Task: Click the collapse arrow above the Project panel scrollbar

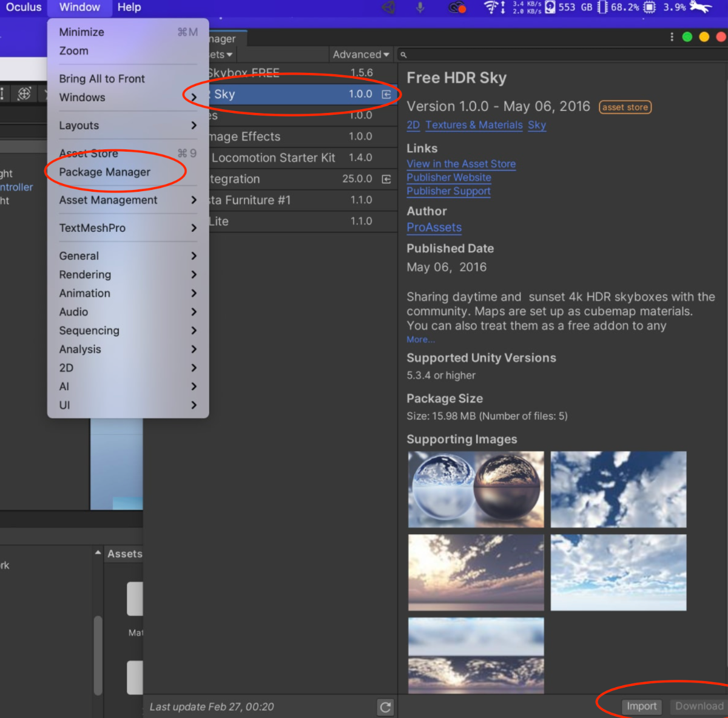Action: coord(98,553)
